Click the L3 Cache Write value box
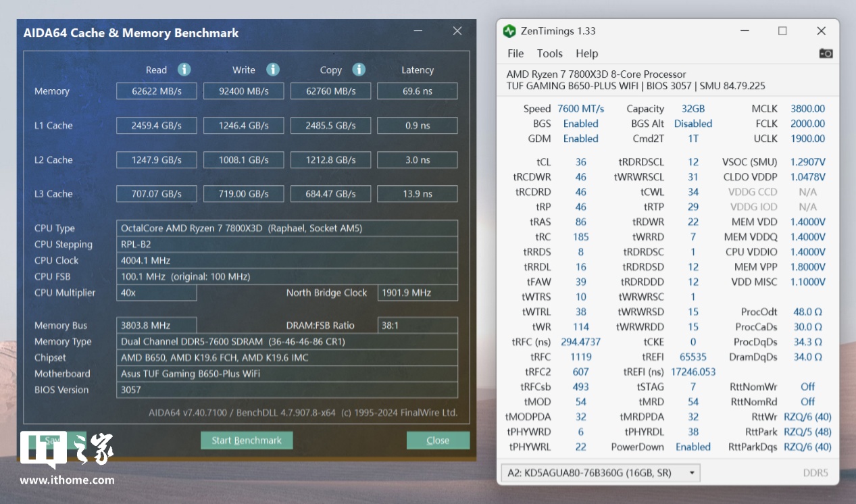The height and width of the screenshot is (504, 856). (243, 194)
